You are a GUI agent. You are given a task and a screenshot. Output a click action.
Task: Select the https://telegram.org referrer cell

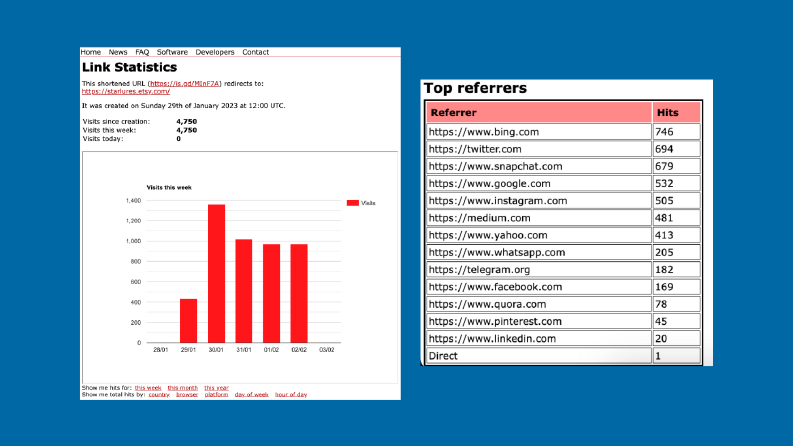click(x=539, y=270)
